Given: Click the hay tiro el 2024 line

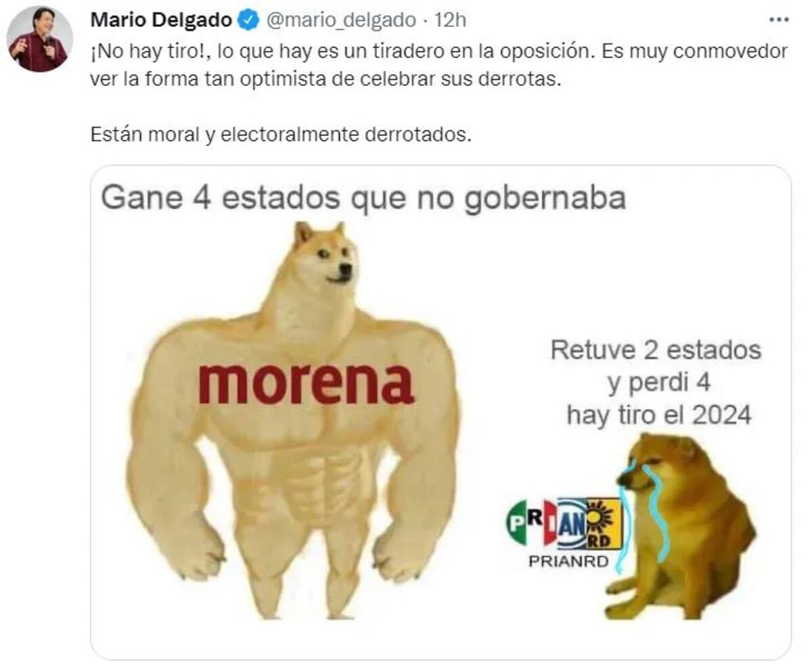Looking at the screenshot, I should tap(659, 415).
